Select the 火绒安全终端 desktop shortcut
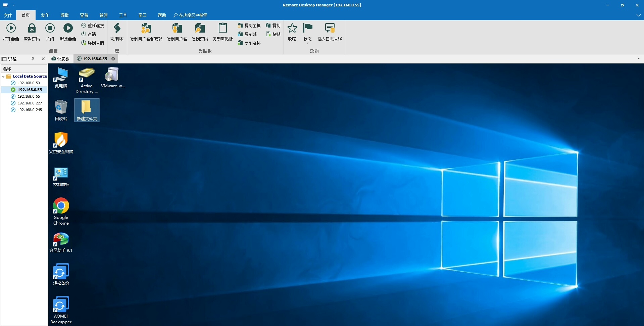Screen dimensions: 644x326 point(61,143)
